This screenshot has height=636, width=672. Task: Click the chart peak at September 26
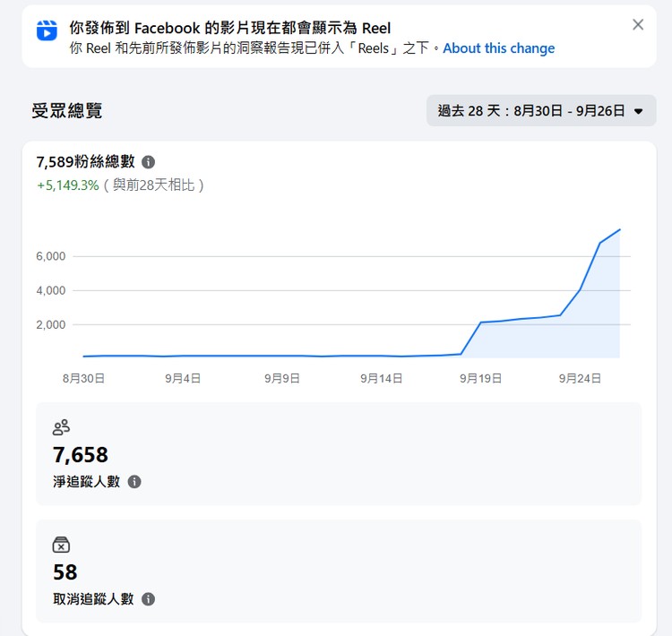pos(620,229)
